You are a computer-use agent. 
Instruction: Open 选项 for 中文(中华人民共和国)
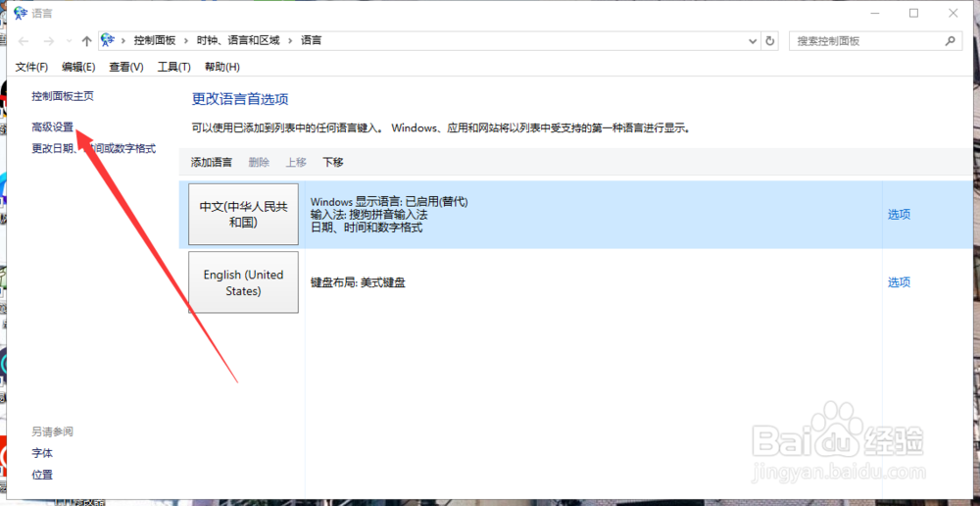click(899, 215)
